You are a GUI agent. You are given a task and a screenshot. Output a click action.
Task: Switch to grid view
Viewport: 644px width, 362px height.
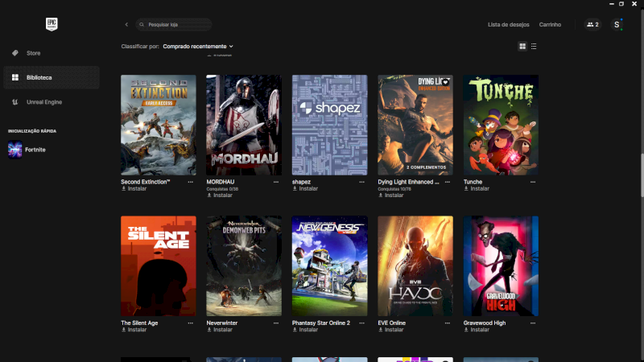pyautogui.click(x=522, y=47)
